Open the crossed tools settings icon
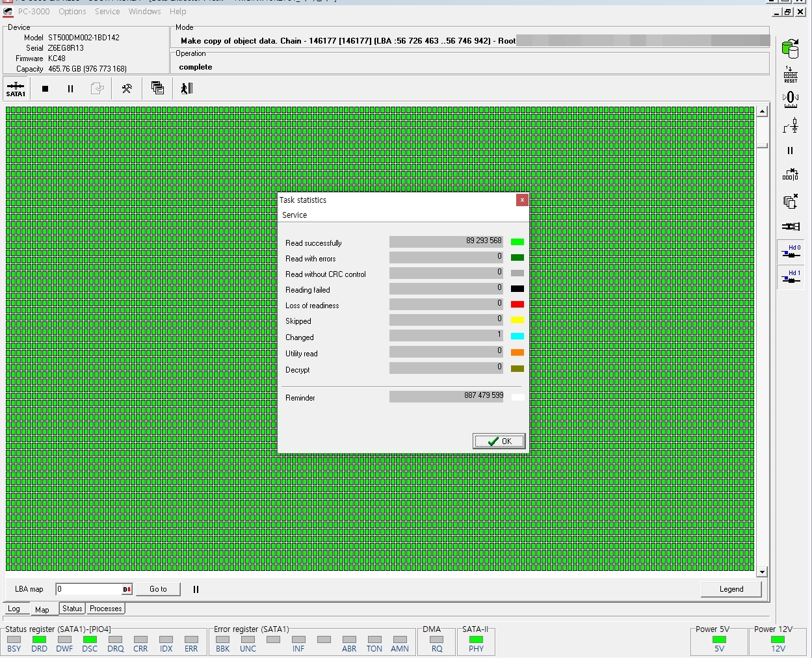 [x=127, y=88]
